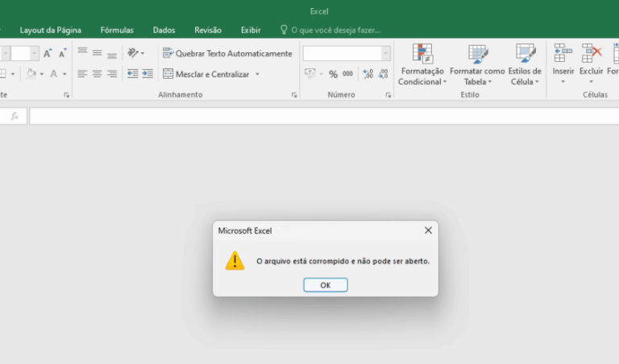This screenshot has height=364, width=619.
Task: Open Exibir tab
Action: coord(251,30)
